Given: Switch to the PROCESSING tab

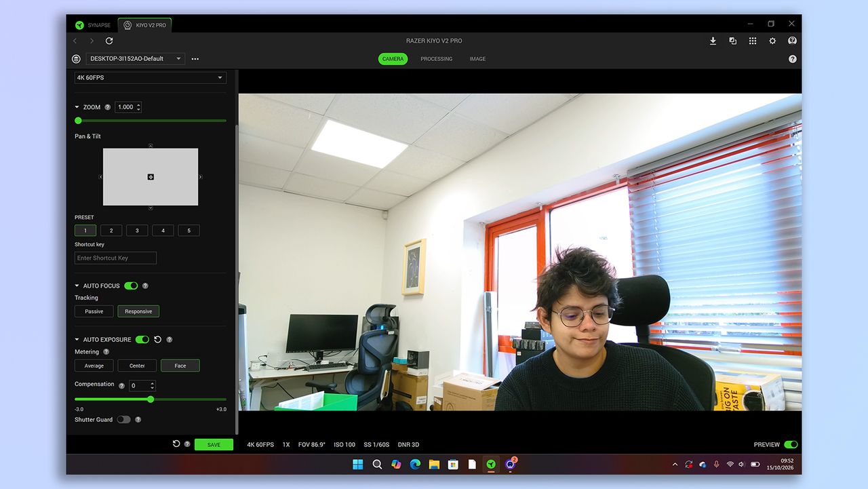Looking at the screenshot, I should pos(436,59).
